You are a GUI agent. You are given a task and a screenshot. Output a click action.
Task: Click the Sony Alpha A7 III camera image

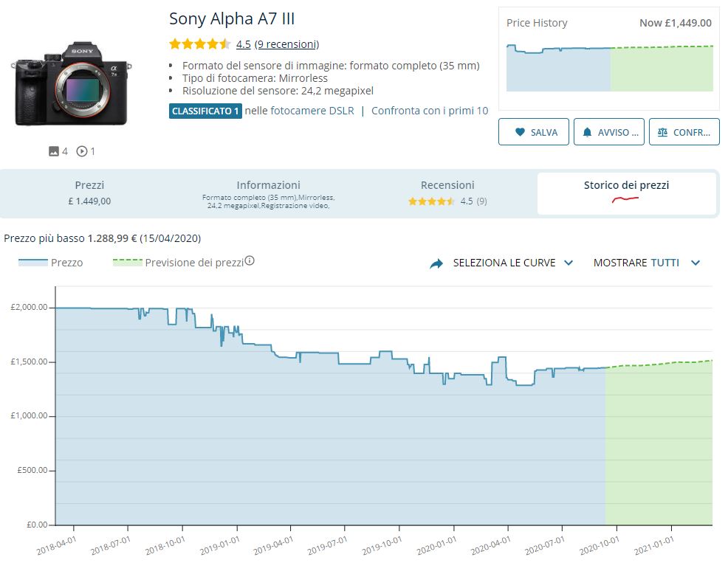(x=71, y=84)
